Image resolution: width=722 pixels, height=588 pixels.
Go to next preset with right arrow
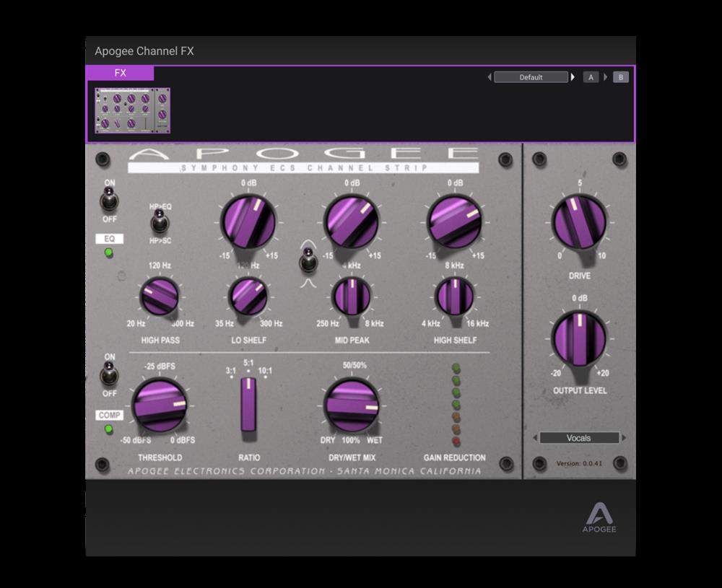click(573, 77)
